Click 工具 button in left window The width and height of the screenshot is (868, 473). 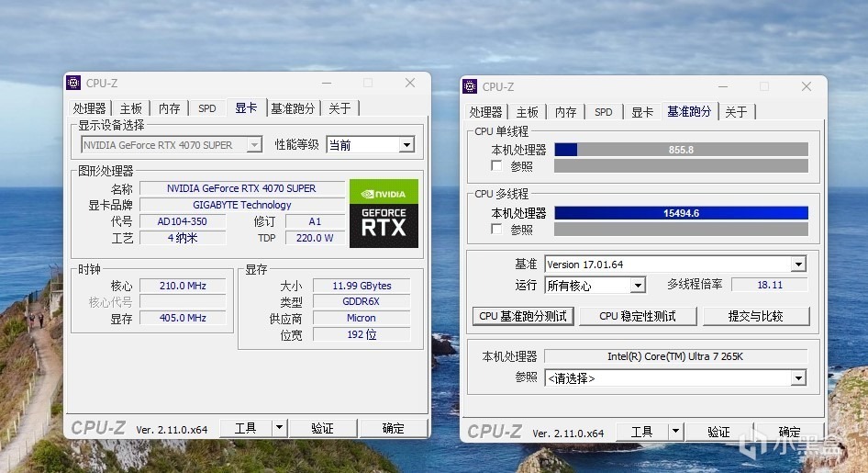[246, 428]
